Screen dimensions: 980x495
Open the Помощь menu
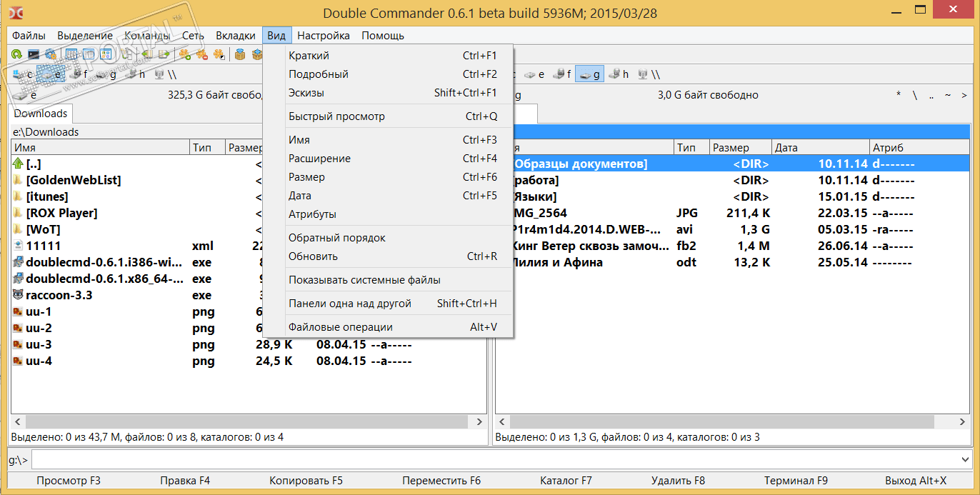point(383,36)
